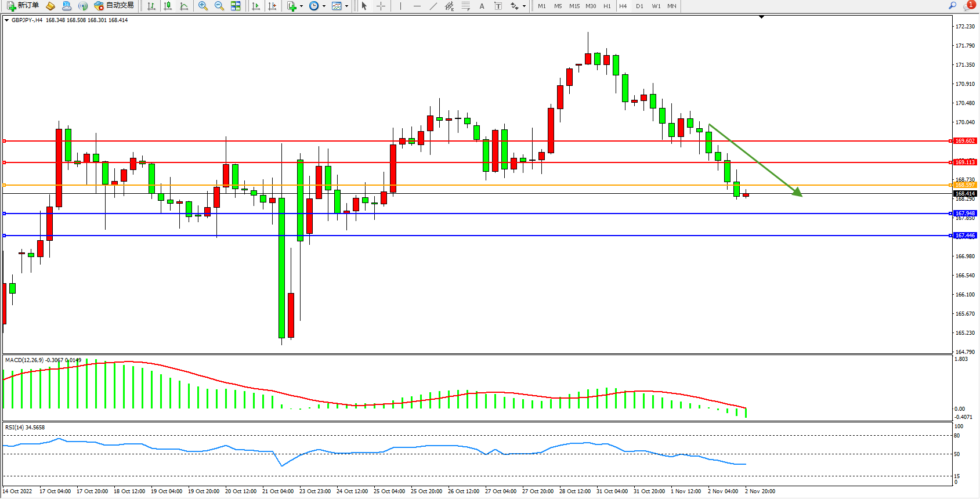Screen dimensions: 980x499
Task: Zoom out of the chart
Action: pyautogui.click(x=219, y=6)
